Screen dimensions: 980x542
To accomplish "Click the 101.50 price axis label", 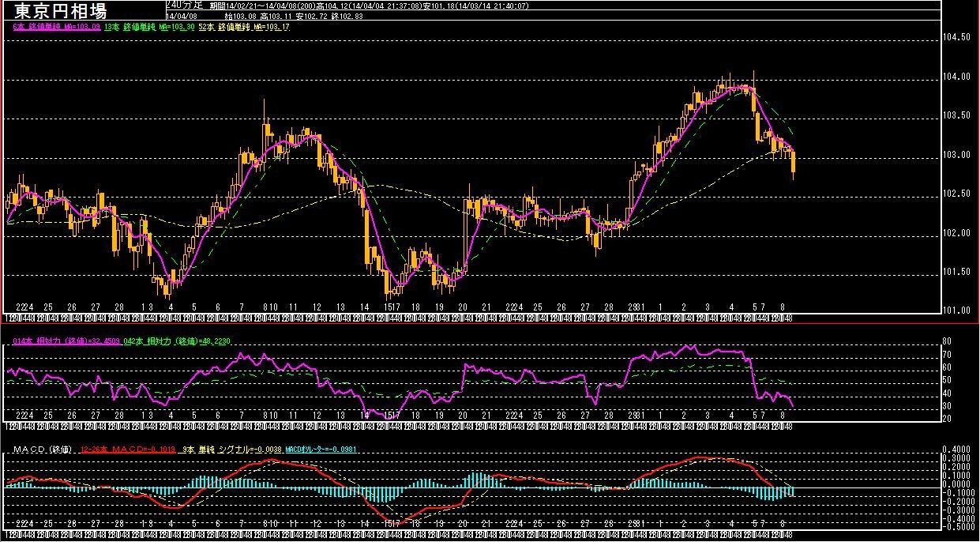I will click(x=958, y=272).
